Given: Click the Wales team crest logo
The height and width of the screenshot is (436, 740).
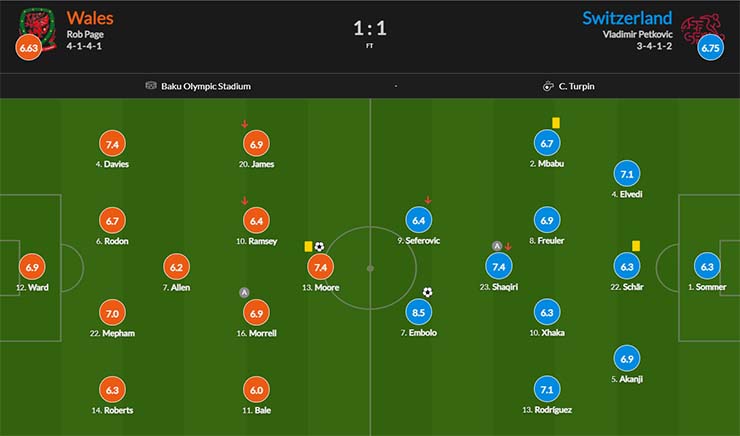Looking at the screenshot, I should pos(38,29).
